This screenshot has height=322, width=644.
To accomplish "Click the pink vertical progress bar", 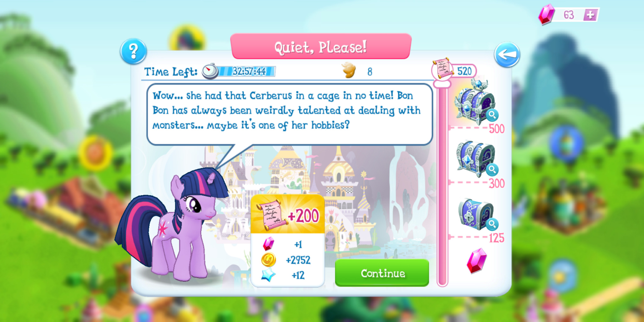I will pos(442,184).
